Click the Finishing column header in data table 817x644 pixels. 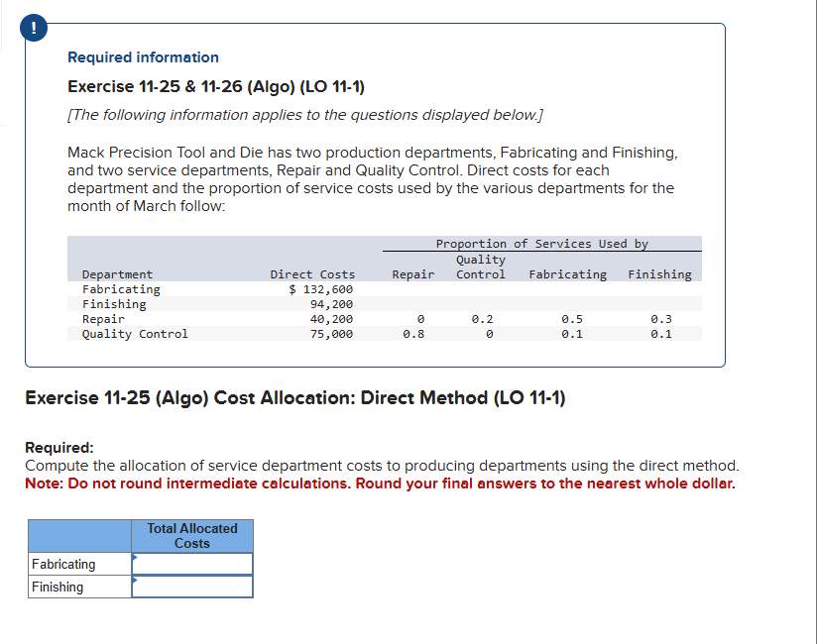tap(659, 274)
